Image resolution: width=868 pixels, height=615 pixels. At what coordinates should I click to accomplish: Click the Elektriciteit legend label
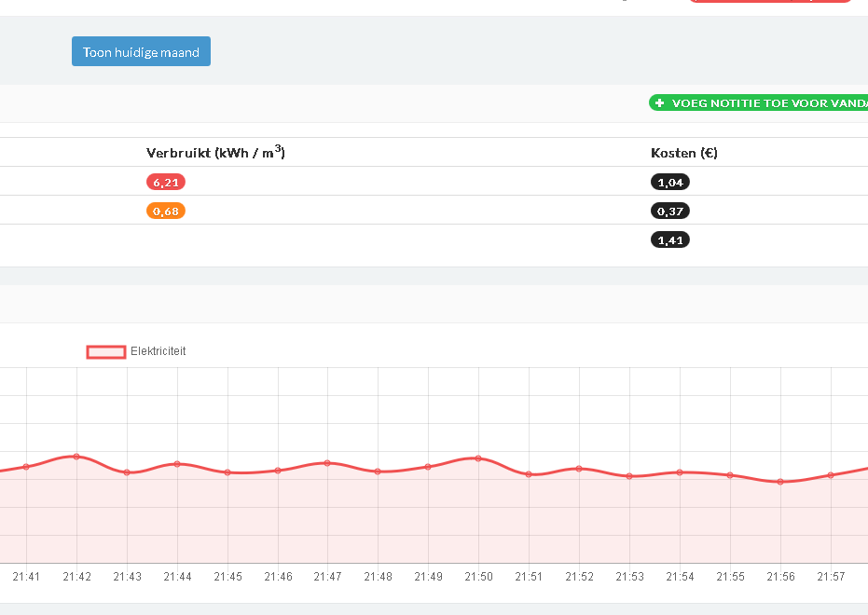point(158,351)
